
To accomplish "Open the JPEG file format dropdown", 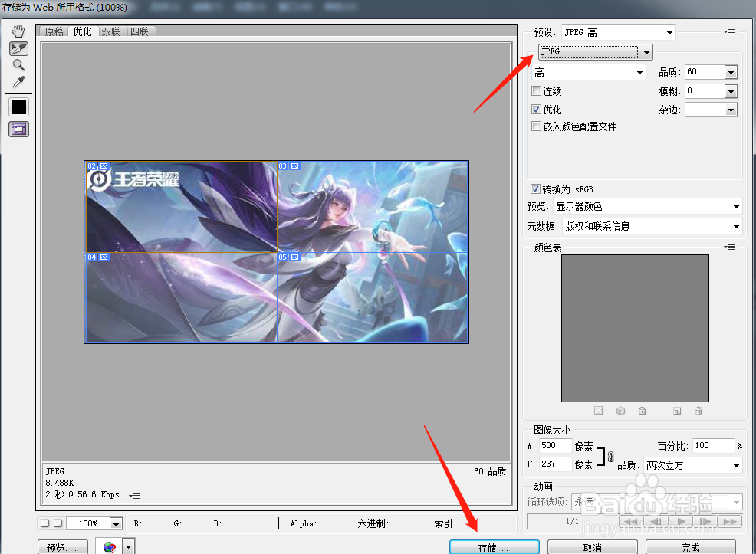I will tap(596, 51).
